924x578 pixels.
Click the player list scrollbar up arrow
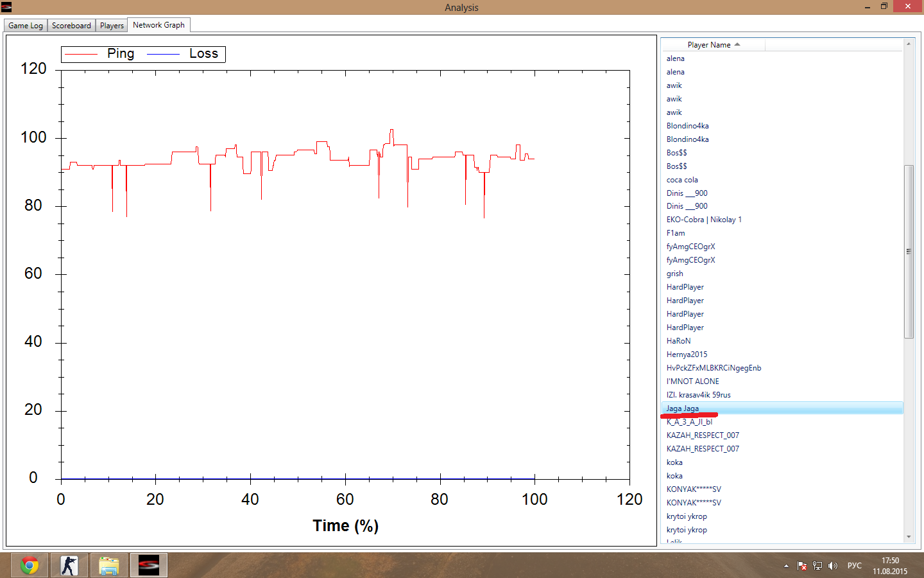[909, 44]
